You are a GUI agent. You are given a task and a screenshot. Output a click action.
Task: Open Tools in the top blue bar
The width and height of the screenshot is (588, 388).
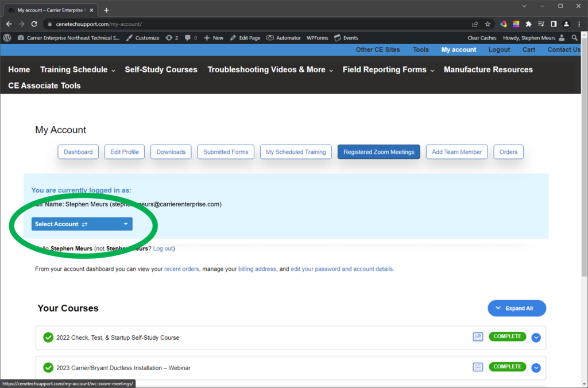coord(421,50)
